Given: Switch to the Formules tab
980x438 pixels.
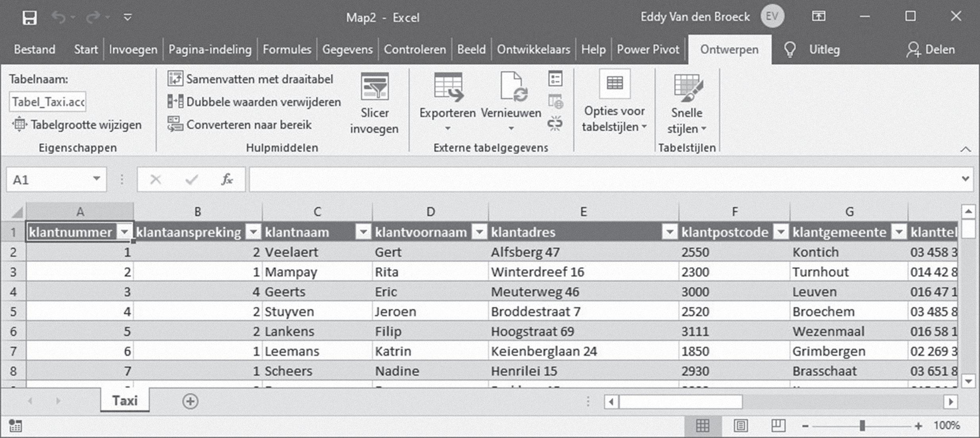Looking at the screenshot, I should coord(287,50).
